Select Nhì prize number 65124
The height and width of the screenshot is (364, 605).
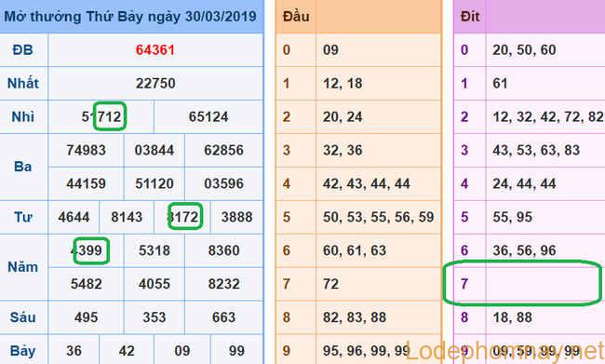(208, 117)
